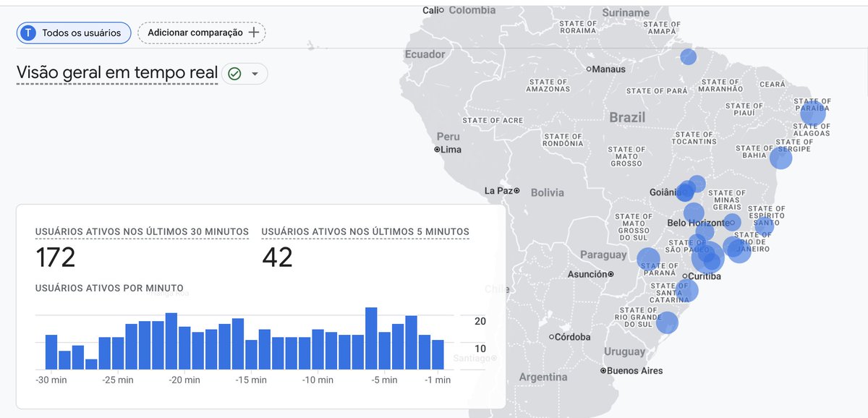The height and width of the screenshot is (418, 868).
Task: Click the user bubble over Espírito Santo
Action: pyautogui.click(x=764, y=226)
